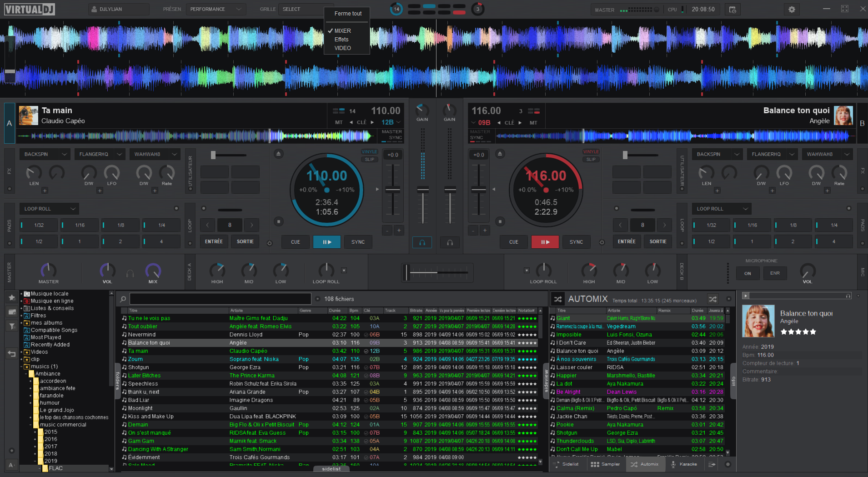The image size is (868, 477).
Task: Switch to Karaoke tab
Action: (x=684, y=464)
